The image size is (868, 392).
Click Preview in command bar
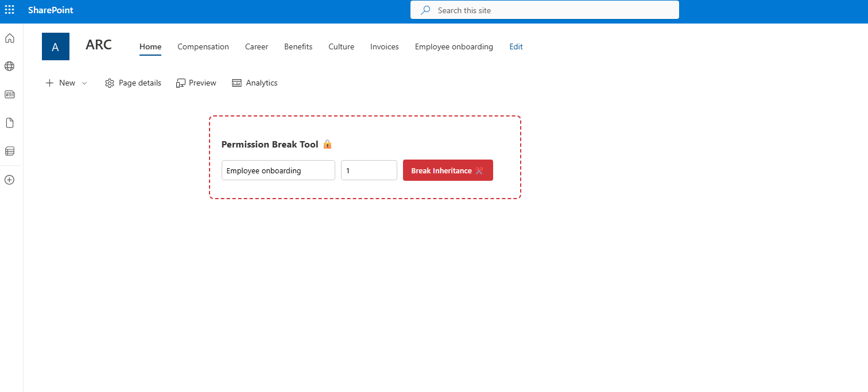point(196,83)
